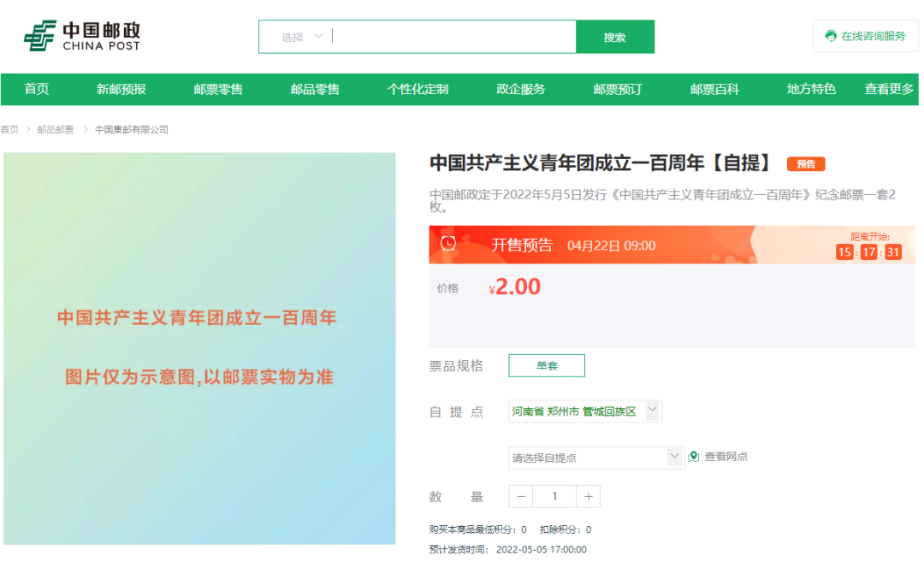Click the 中国集邮有限公司 breadcrumb link
924x562 pixels.
pos(132,130)
